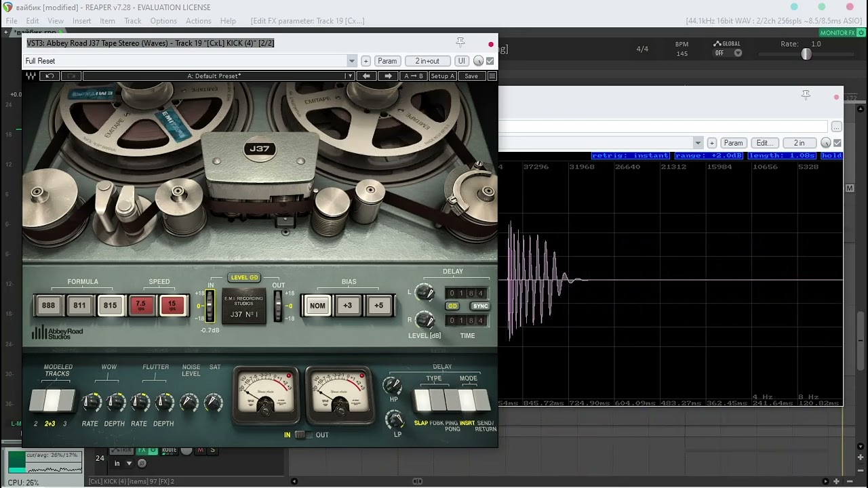Click the delay R level knob
Viewport: 868px width, 488px height.
(x=425, y=320)
